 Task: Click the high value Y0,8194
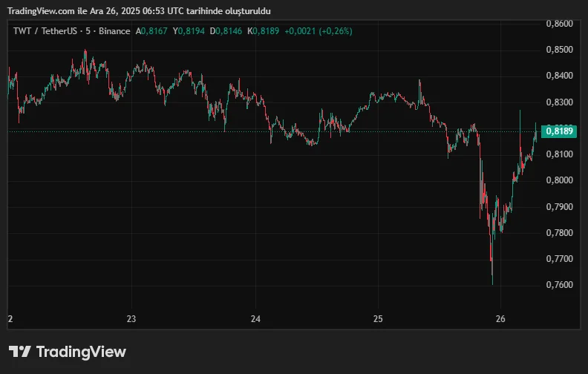[189, 31]
